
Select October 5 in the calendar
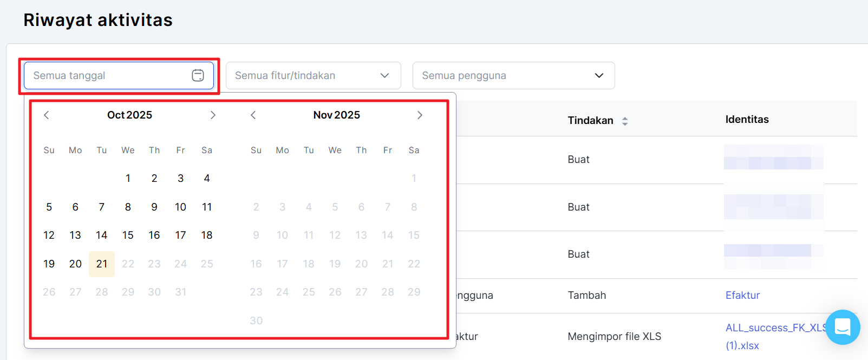click(x=49, y=207)
